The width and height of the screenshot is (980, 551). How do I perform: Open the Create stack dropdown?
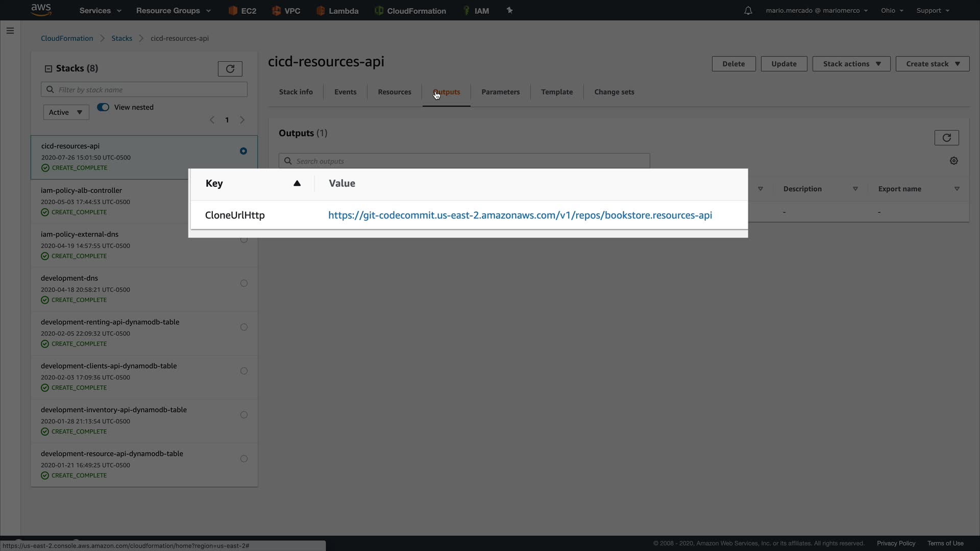[932, 64]
